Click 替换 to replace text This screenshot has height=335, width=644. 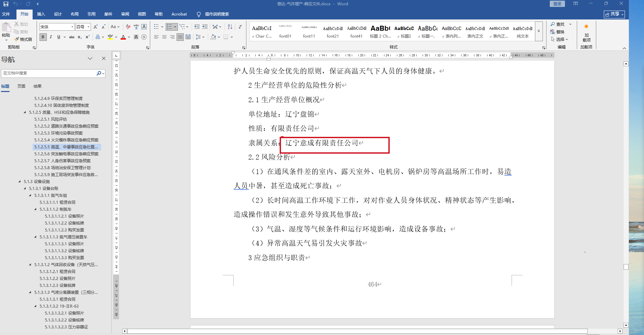point(558,32)
